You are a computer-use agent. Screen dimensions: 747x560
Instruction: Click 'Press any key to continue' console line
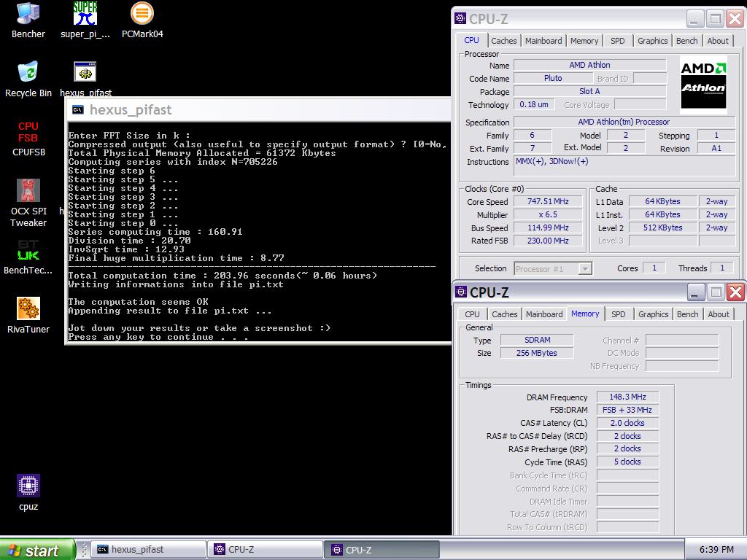click(x=158, y=337)
